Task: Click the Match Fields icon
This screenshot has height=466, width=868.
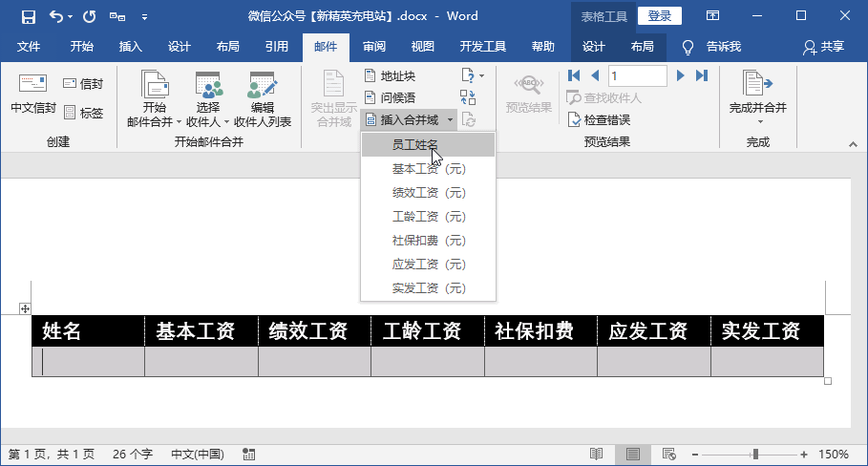Action: tap(468, 98)
